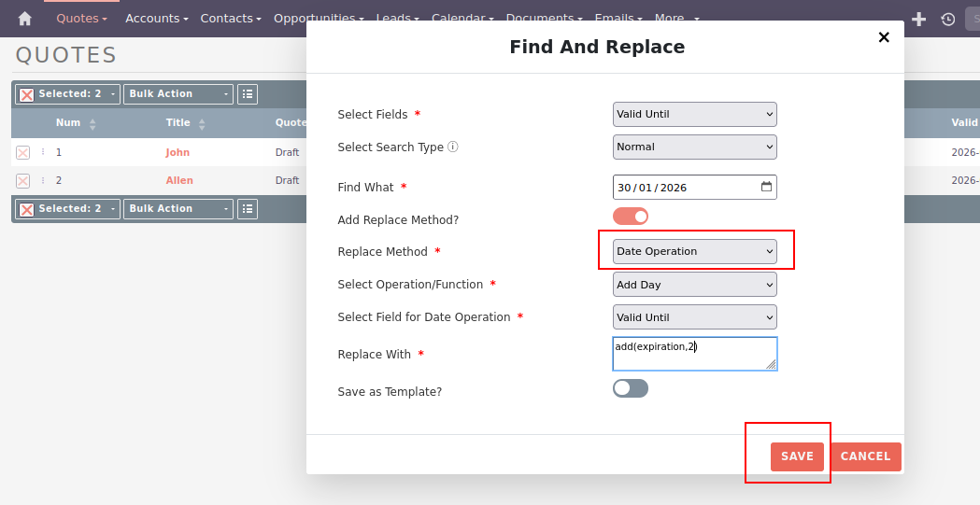
Task: Click the Replace With text area
Action: (x=694, y=354)
